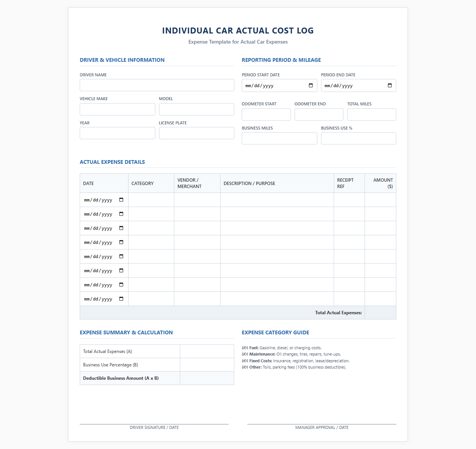The image size is (476, 449).
Task: Focus the Total Miles field
Action: 372,114
